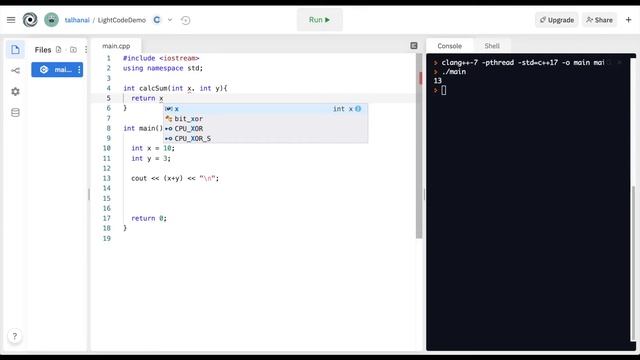Select the x autocomplete suggestion
The width and height of the screenshot is (640, 360).
coord(266,109)
